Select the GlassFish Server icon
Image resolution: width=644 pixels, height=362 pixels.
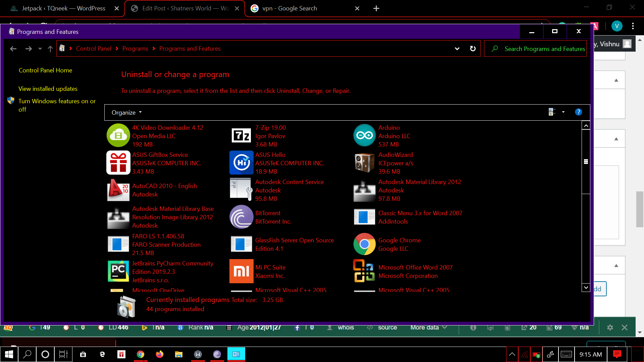[x=241, y=244]
